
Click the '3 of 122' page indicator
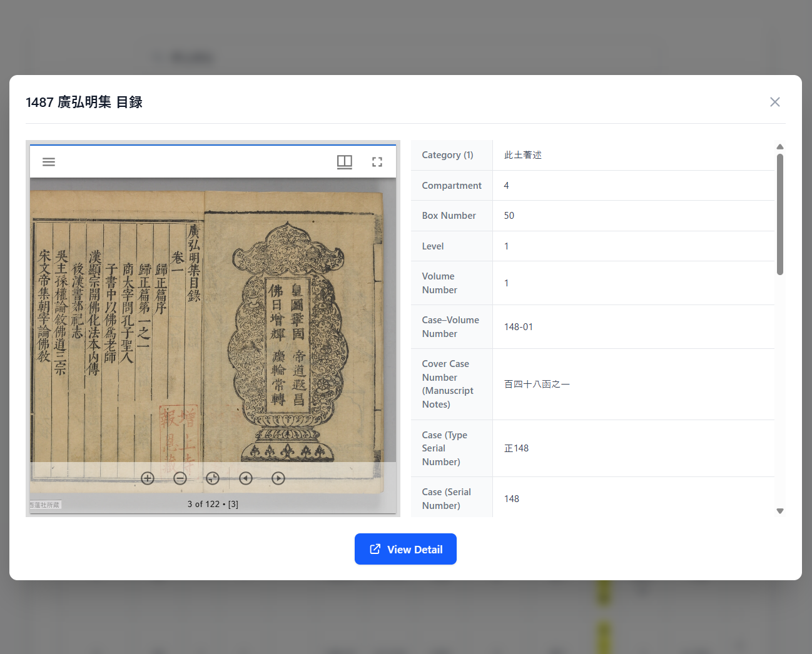tap(213, 504)
